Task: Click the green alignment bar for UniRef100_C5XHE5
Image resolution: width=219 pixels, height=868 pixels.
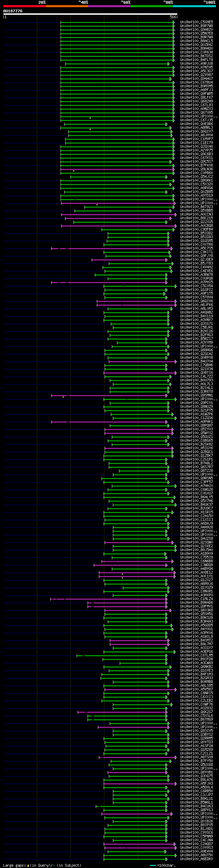Action: point(118,22)
